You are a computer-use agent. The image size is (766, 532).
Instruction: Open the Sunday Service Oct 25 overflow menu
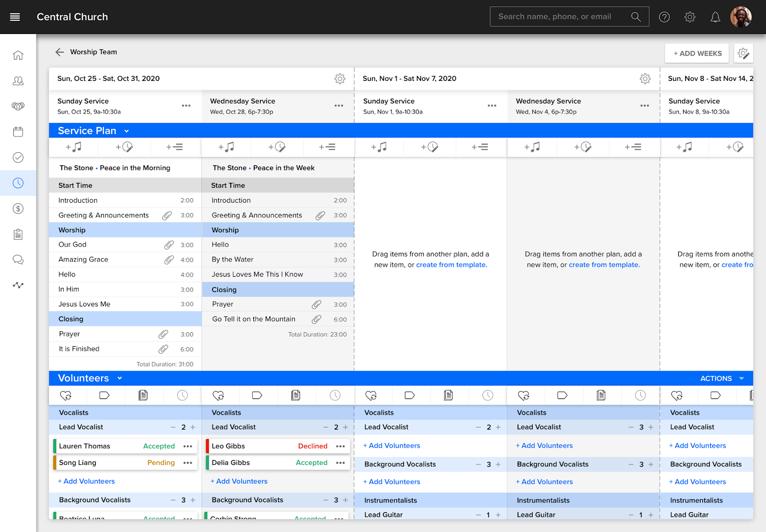tap(186, 105)
